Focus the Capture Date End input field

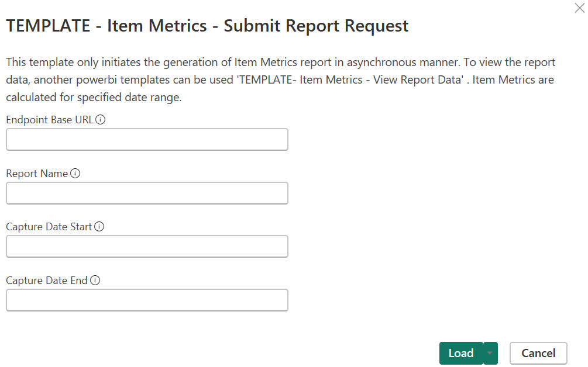coord(147,300)
